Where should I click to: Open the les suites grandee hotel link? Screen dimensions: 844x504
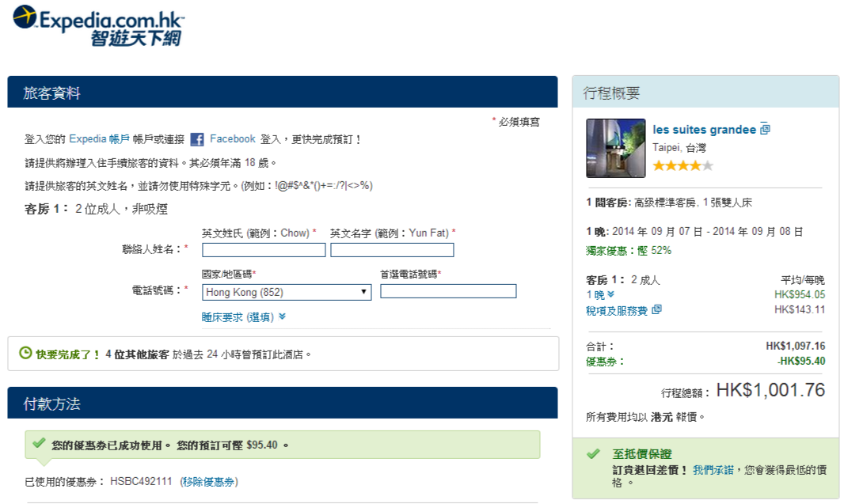tap(704, 130)
